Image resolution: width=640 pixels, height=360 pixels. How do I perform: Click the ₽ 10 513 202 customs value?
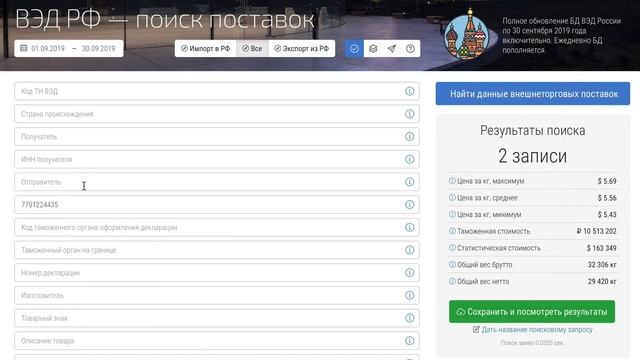pyautogui.click(x=596, y=231)
